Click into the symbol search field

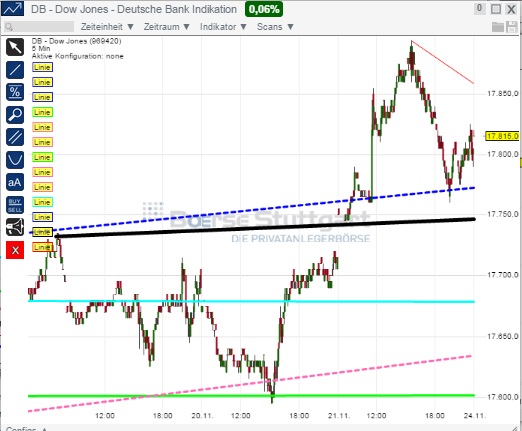click(x=39, y=27)
